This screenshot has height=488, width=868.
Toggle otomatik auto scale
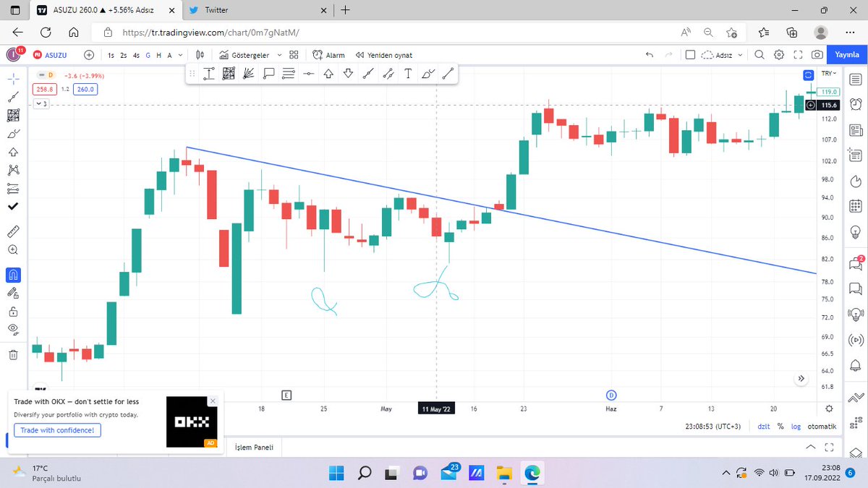coord(822,427)
